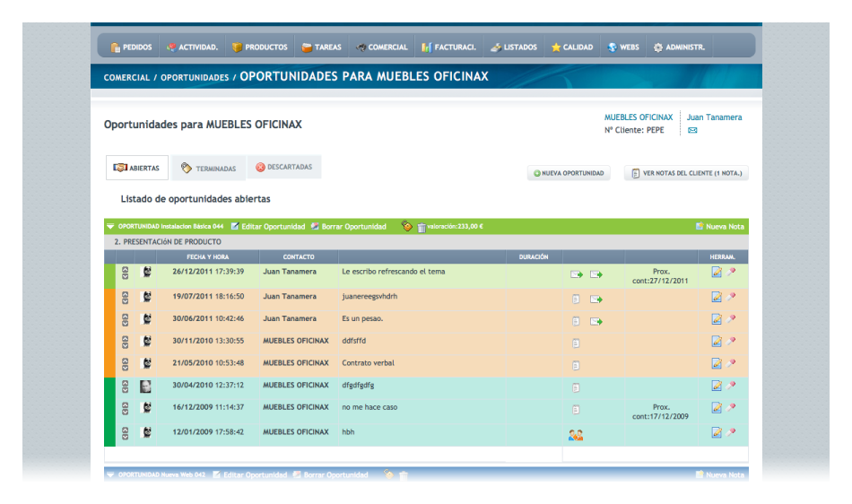Image resolution: width=852 pixels, height=504 pixels.
Task: Open the ACTIVIDAD. menu
Action: point(192,48)
